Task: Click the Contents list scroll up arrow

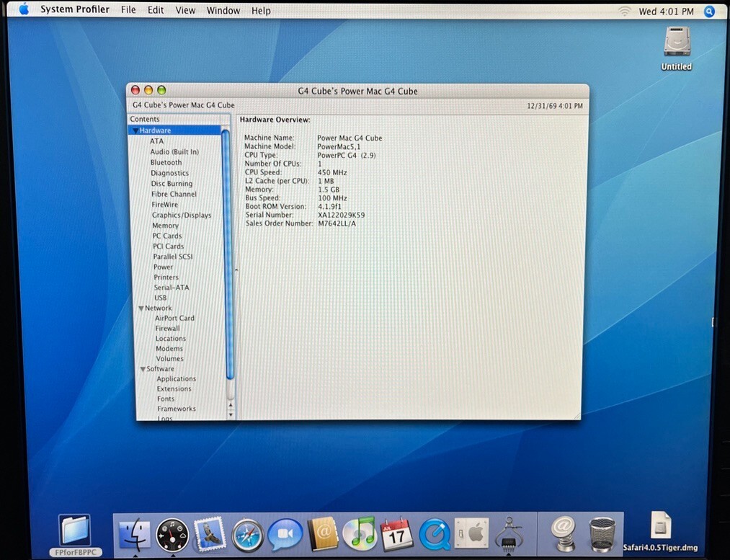Action: (231, 405)
